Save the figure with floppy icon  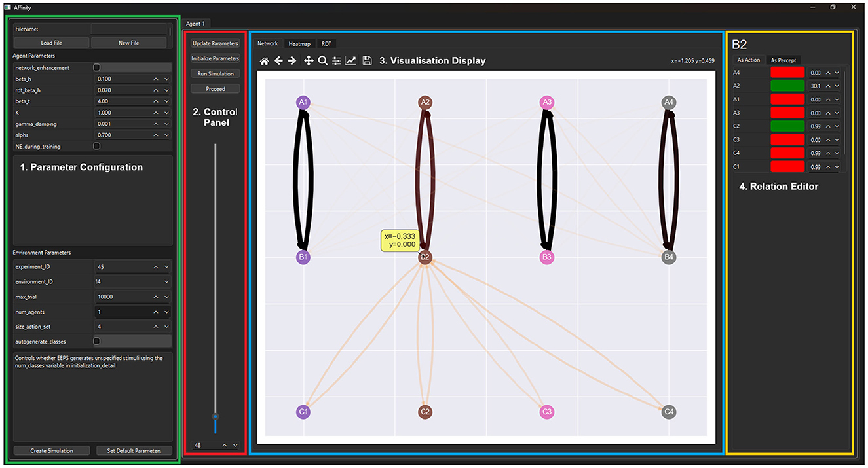click(367, 61)
